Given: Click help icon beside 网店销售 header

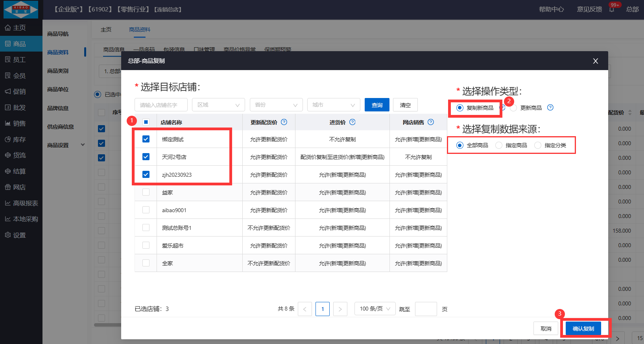Looking at the screenshot, I should tap(431, 122).
